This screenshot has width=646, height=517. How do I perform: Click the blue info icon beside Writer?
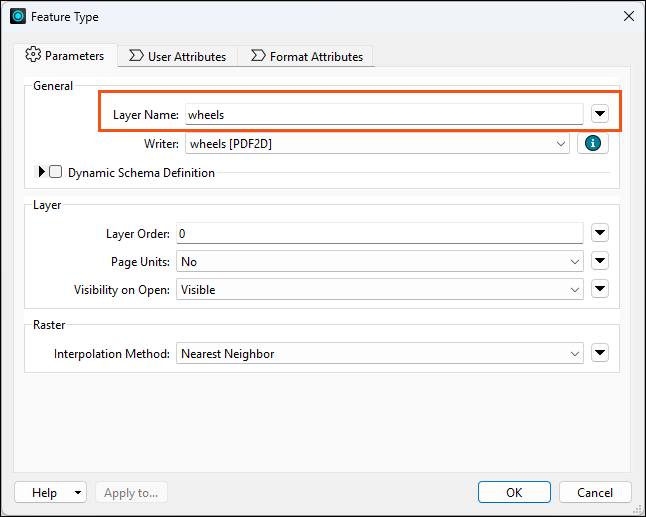click(x=592, y=143)
